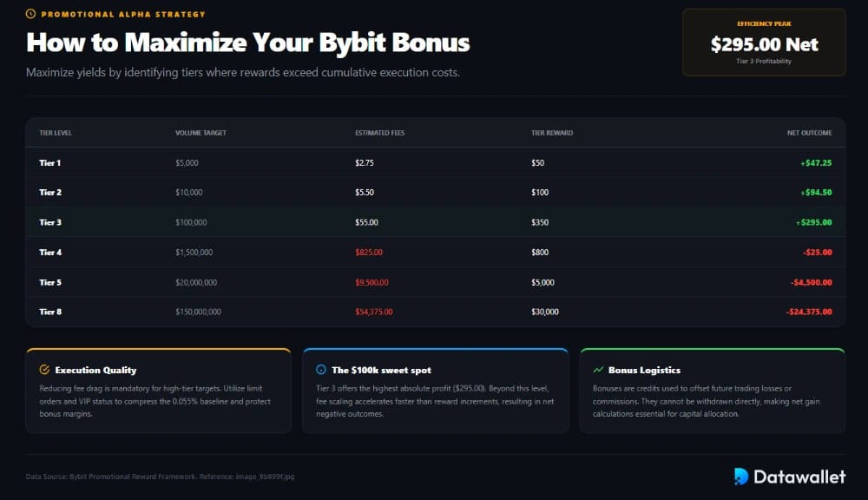
Task: Click the Data Source reference footer text
Action: pos(160,477)
